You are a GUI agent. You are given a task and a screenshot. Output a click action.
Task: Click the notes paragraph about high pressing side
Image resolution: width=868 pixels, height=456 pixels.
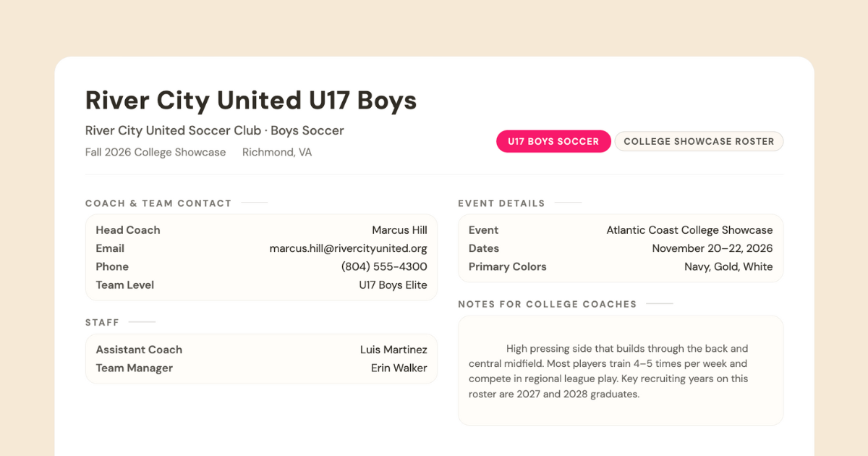point(608,371)
